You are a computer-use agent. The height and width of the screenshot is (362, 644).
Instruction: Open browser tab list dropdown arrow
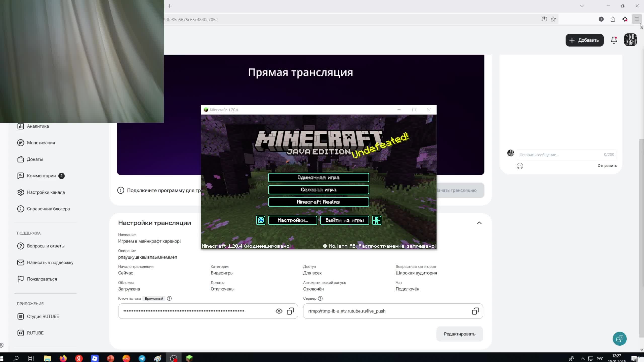pos(582,6)
